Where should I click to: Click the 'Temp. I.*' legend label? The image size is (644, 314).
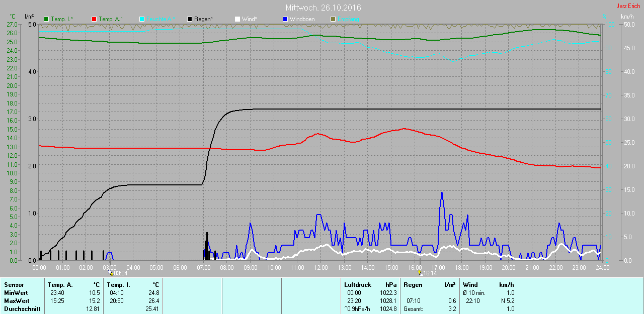click(62, 19)
